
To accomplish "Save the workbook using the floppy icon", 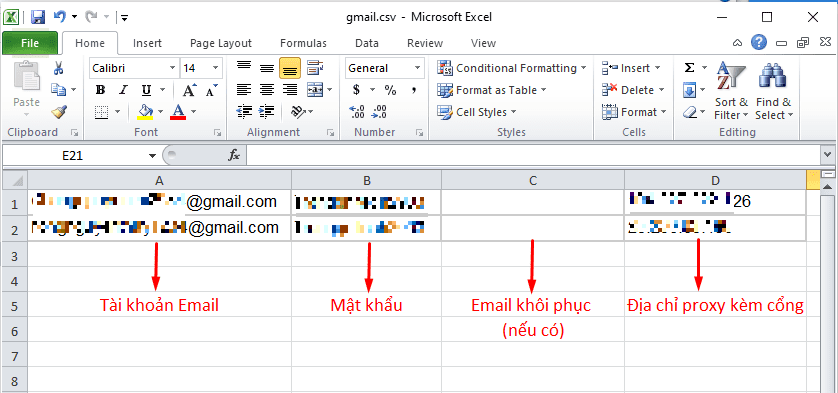I will [x=37, y=18].
